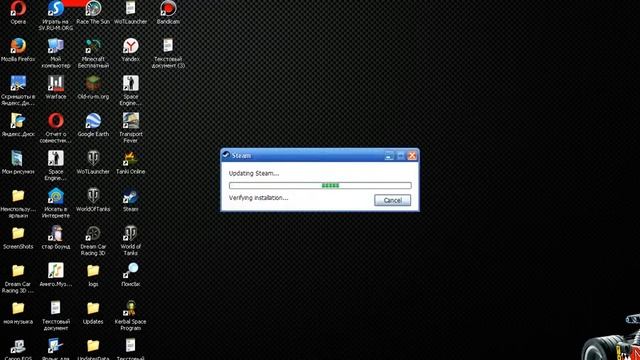Open the Updates folder

[x=93, y=309]
